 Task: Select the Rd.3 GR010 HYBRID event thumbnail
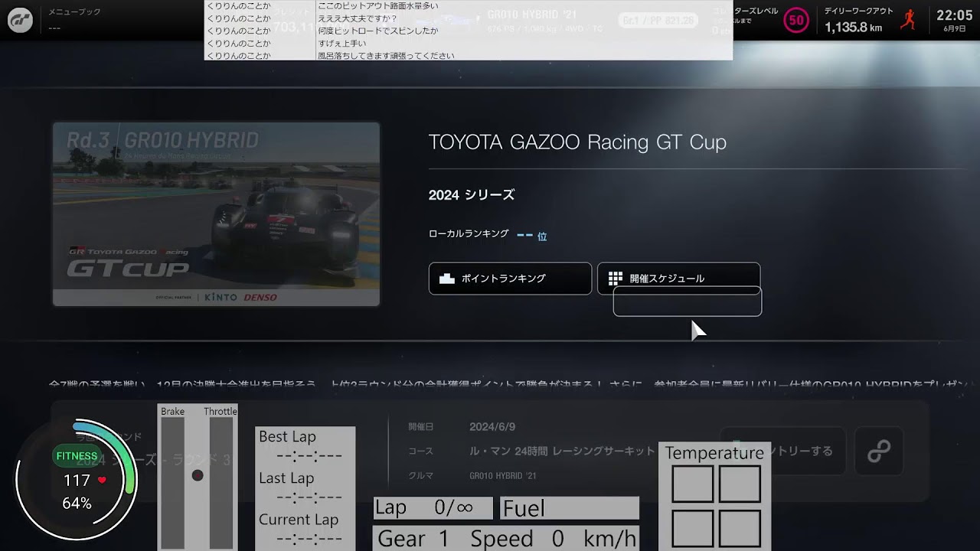point(216,214)
